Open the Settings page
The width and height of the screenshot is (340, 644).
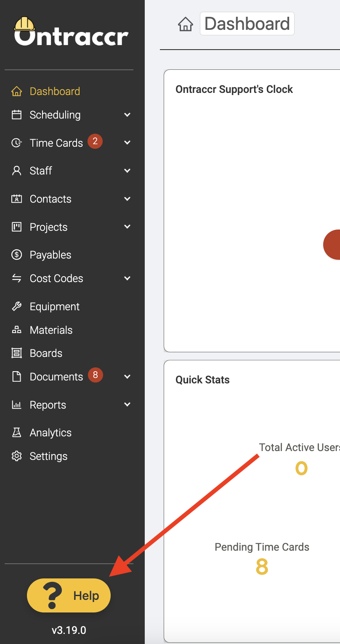tap(48, 456)
